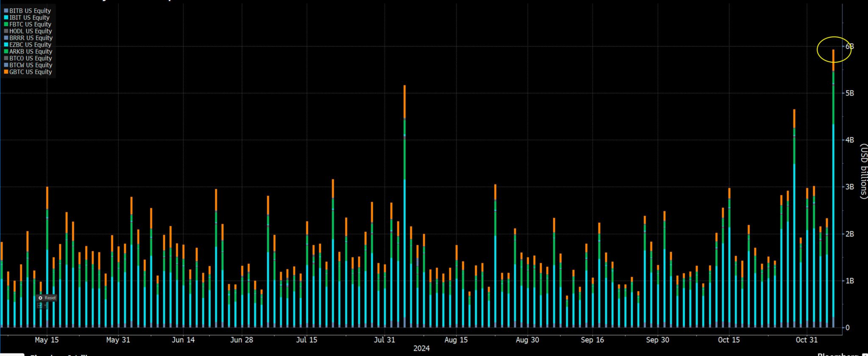Click the 2024 year label under axis
Viewport: 868px width, 356px height.
tap(421, 348)
